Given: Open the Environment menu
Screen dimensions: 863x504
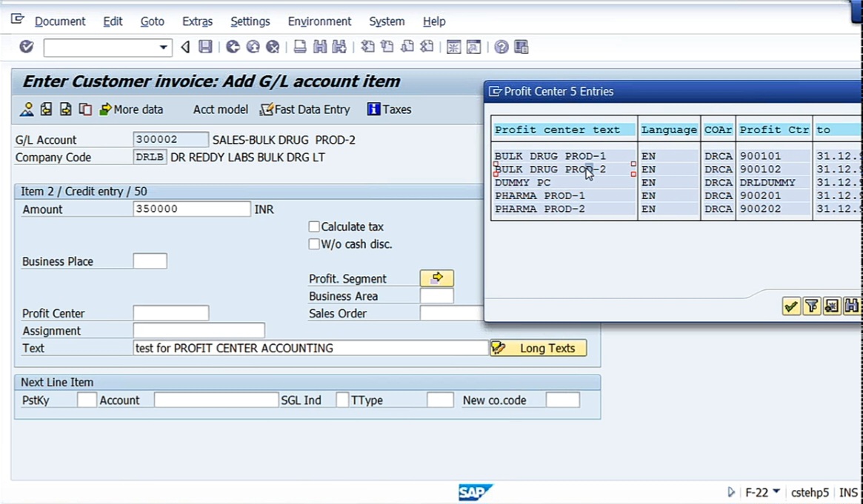Looking at the screenshot, I should coord(320,21).
